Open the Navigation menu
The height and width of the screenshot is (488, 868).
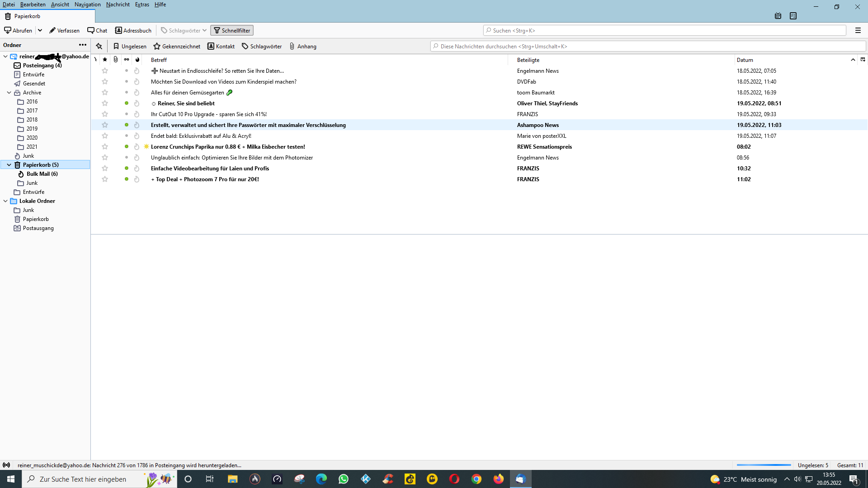(88, 5)
